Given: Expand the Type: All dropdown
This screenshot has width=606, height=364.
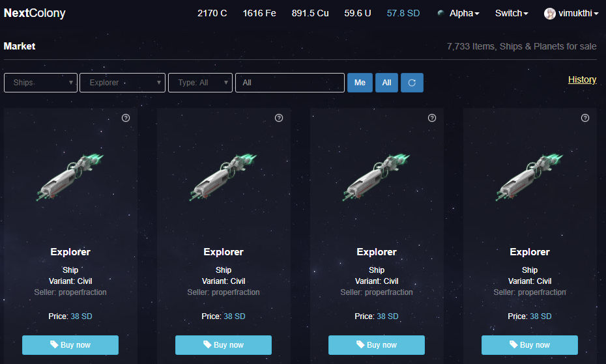Looking at the screenshot, I should point(200,83).
